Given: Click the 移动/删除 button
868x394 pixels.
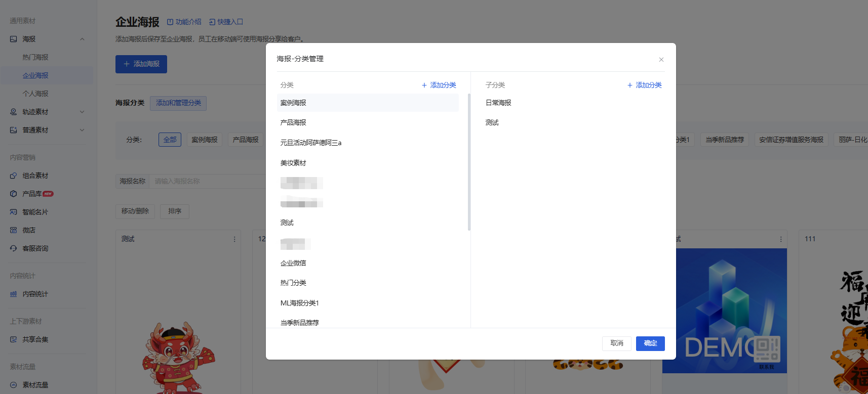Looking at the screenshot, I should point(135,211).
